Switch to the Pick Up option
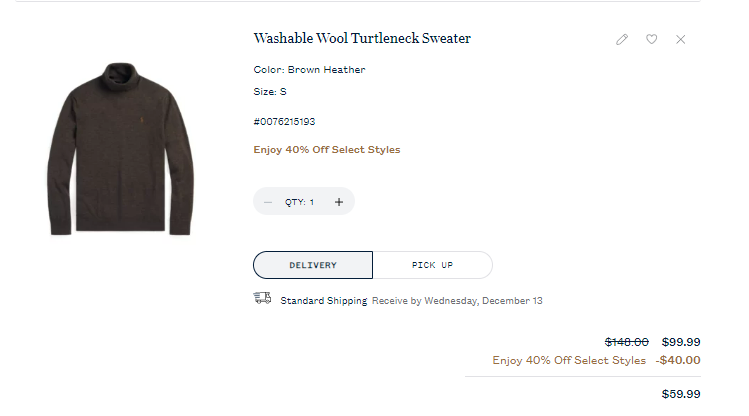 point(432,265)
